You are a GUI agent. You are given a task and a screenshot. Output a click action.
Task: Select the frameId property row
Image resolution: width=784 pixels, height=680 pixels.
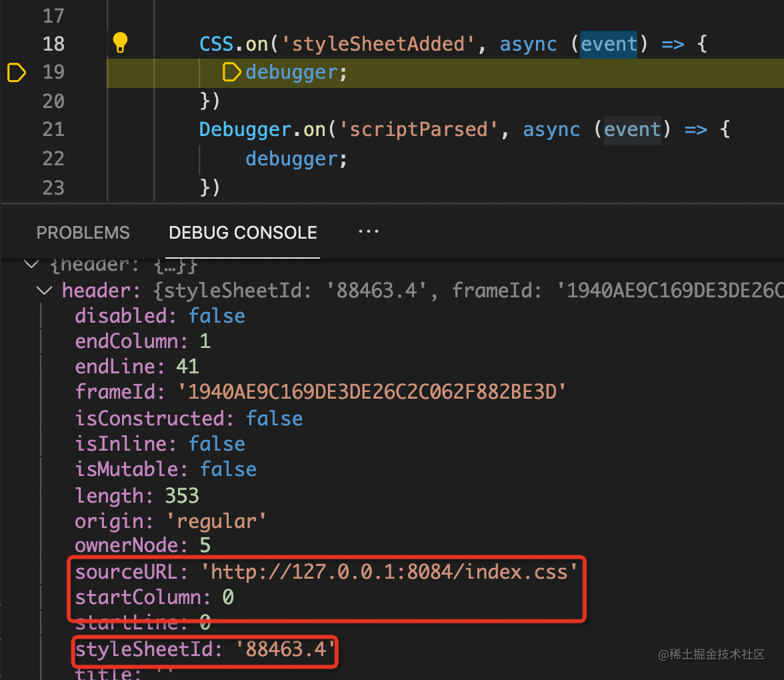coord(320,392)
